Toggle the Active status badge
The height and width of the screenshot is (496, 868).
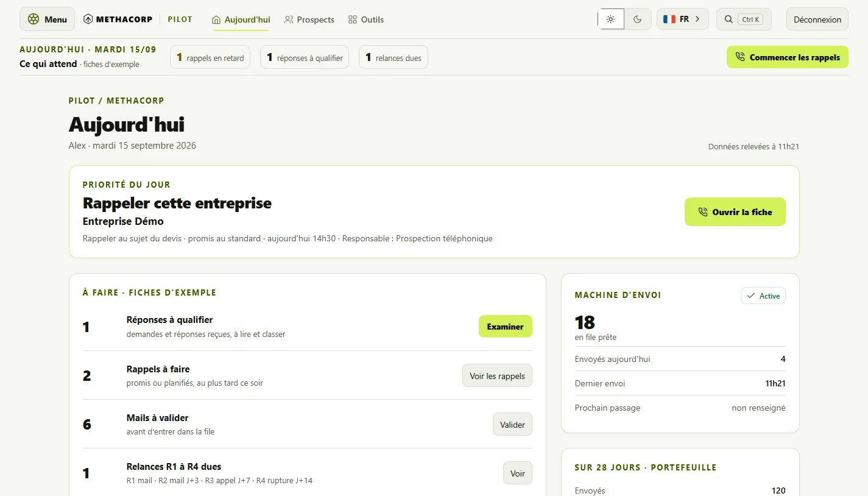click(x=763, y=296)
